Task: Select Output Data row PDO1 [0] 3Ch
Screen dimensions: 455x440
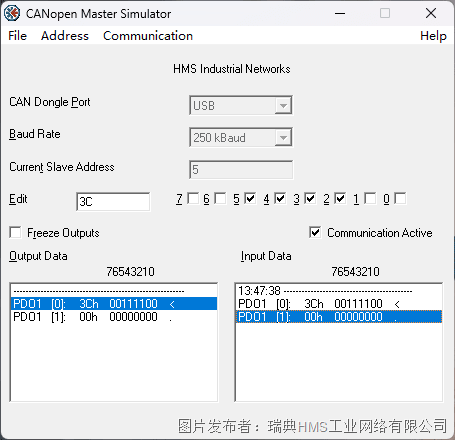Action: 114,304
